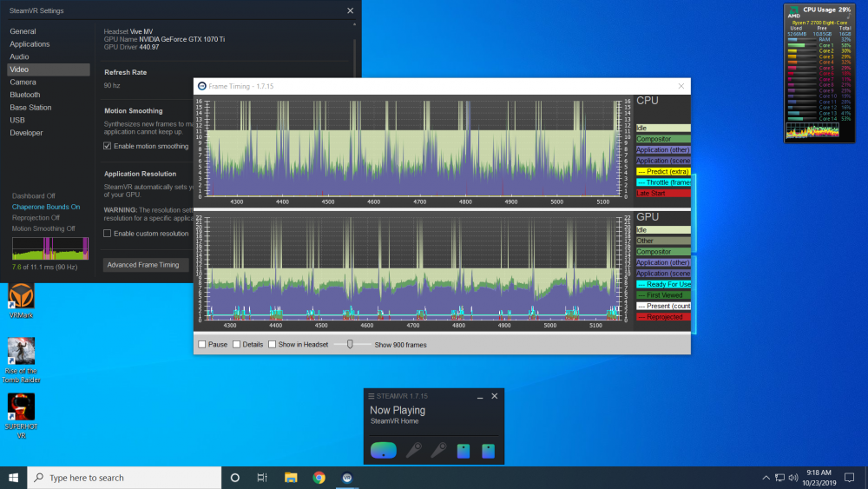
Task: Select Rise of the Tomb Raider desktop icon
Action: (x=21, y=360)
